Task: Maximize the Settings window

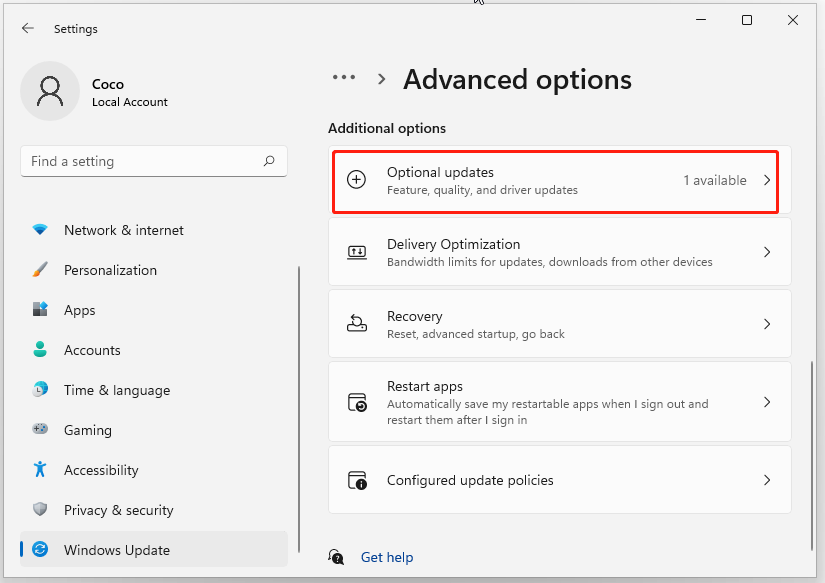Action: 747,20
